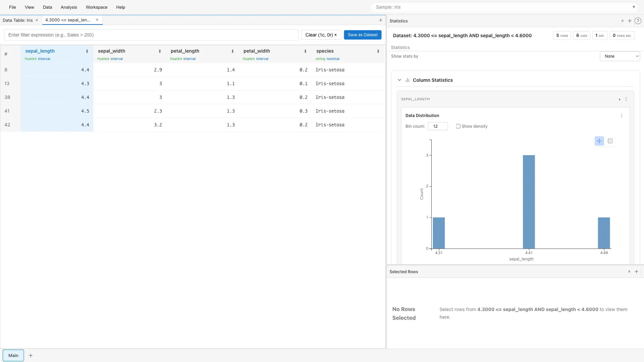Collapse the SEPAL_LENGTH statistics card
The height and width of the screenshot is (362, 644).
pyautogui.click(x=619, y=99)
